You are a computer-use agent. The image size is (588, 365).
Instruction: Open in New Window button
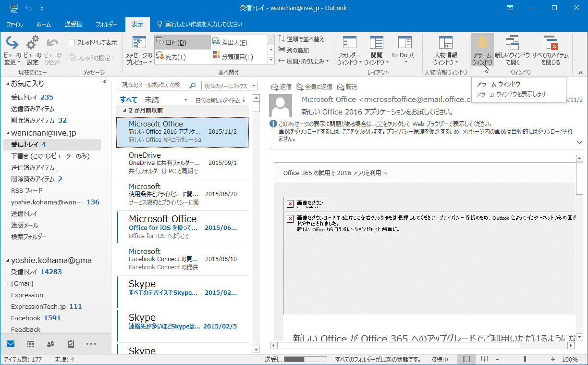[512, 50]
